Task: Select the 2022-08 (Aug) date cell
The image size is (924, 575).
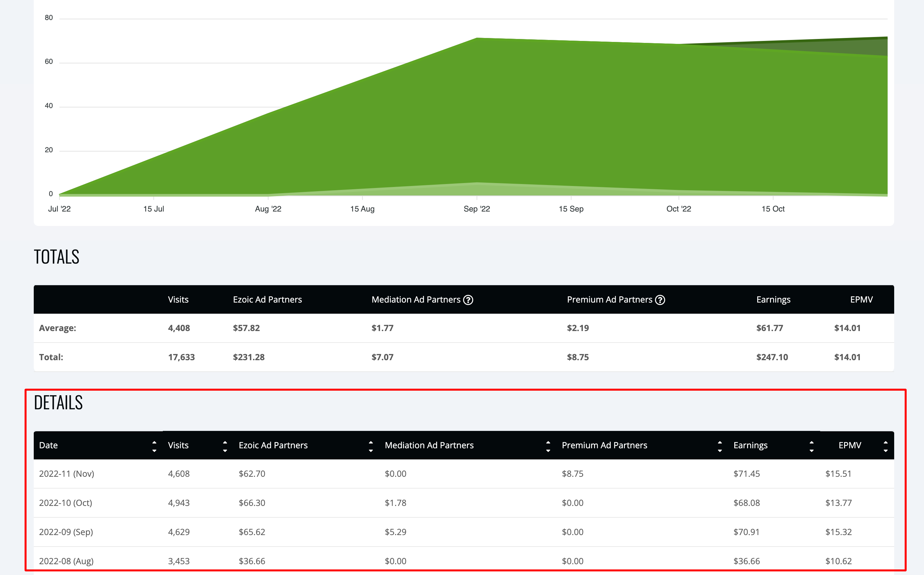Action: click(x=66, y=561)
